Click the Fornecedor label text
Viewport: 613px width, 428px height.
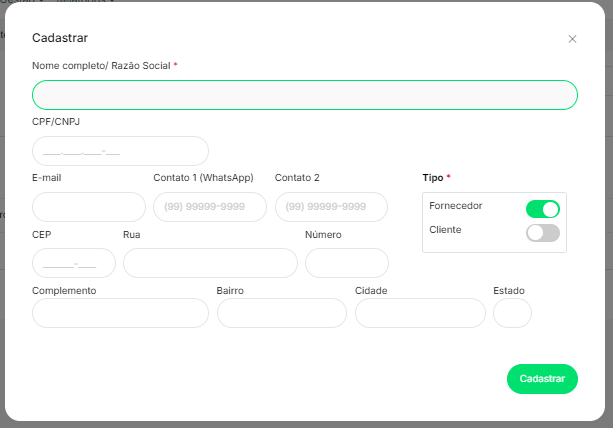pos(456,206)
